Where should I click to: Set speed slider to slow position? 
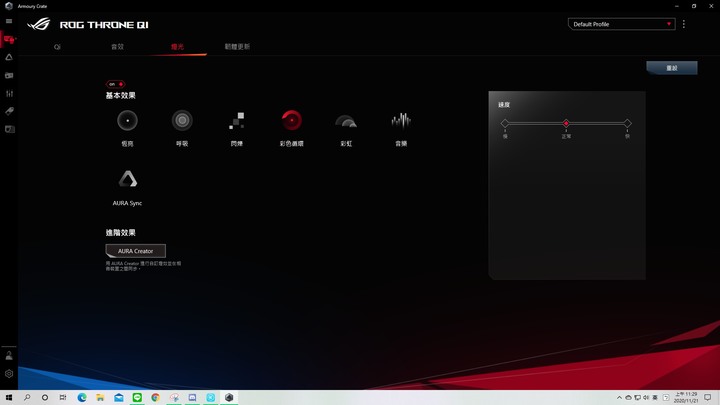(505, 123)
